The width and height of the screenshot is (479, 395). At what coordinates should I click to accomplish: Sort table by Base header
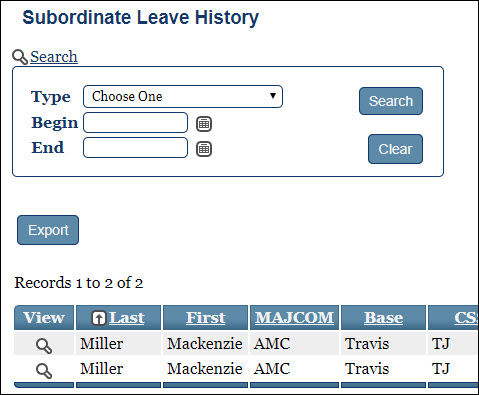[x=383, y=318]
